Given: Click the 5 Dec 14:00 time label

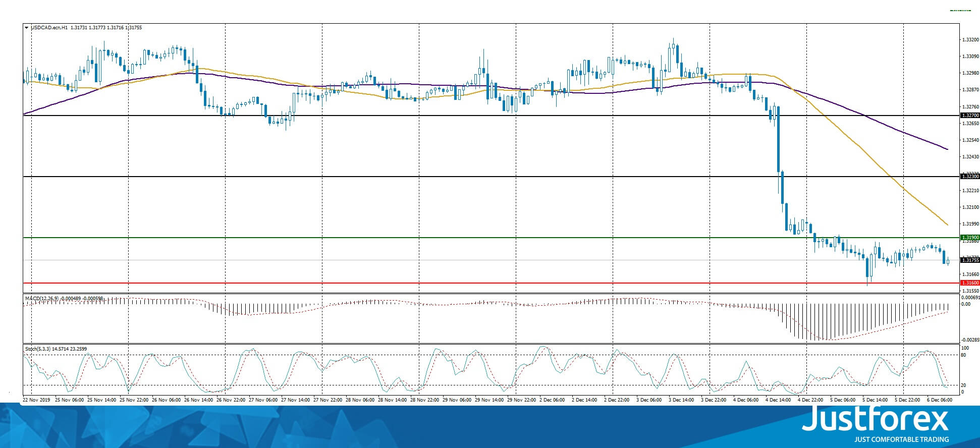Looking at the screenshot, I should coord(876,400).
